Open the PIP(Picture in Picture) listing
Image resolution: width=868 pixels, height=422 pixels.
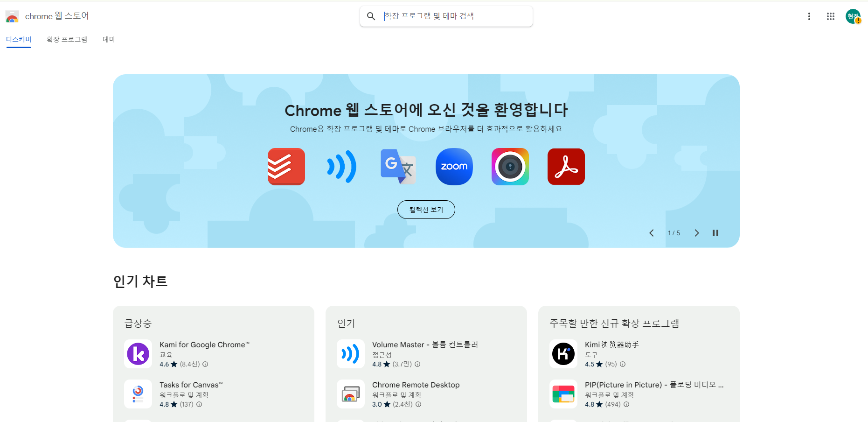click(654, 385)
